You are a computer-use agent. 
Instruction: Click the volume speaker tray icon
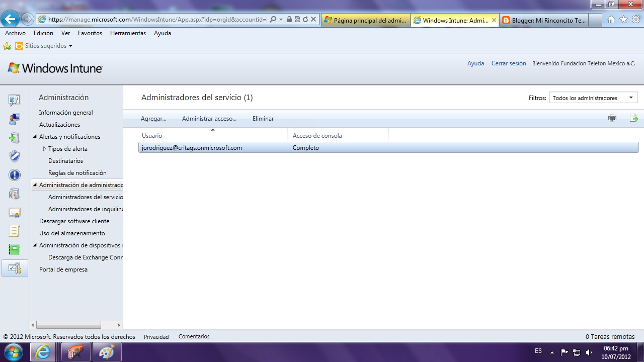(x=589, y=352)
